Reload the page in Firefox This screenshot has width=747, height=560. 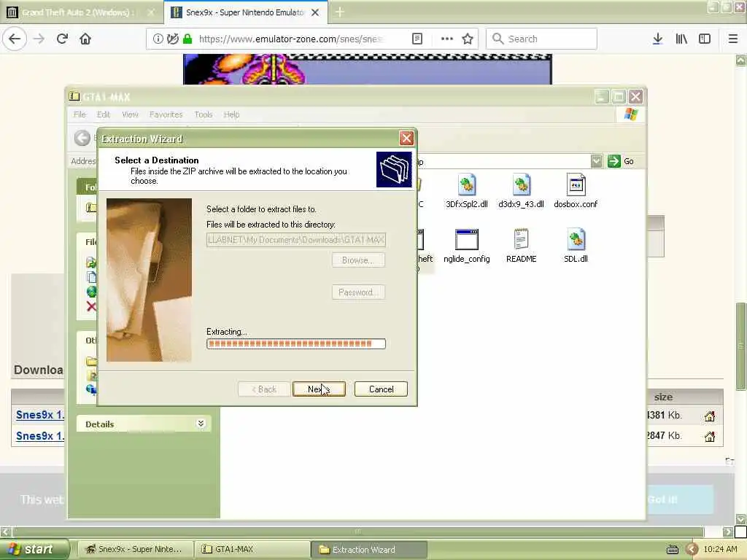pyautogui.click(x=63, y=39)
